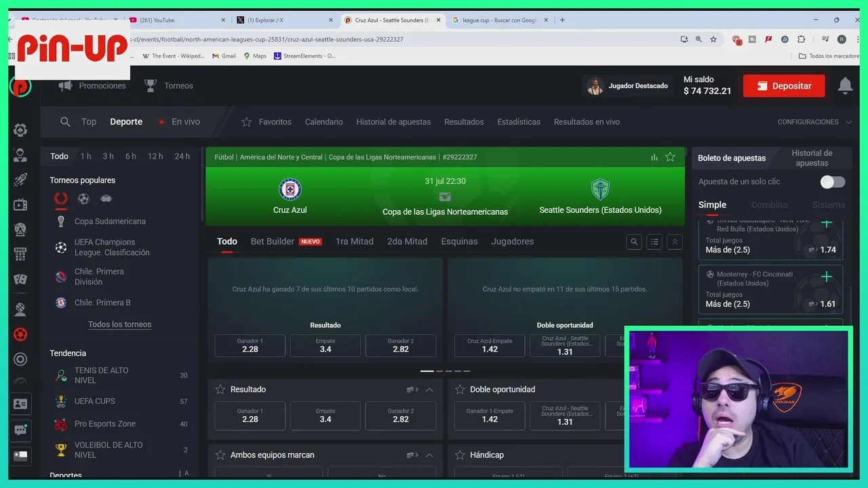Select the red laurel filter icon
The image size is (868, 488).
tap(61, 199)
